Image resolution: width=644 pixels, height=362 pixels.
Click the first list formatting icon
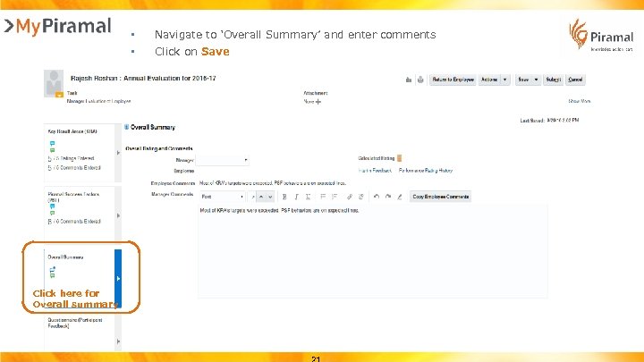point(323,197)
